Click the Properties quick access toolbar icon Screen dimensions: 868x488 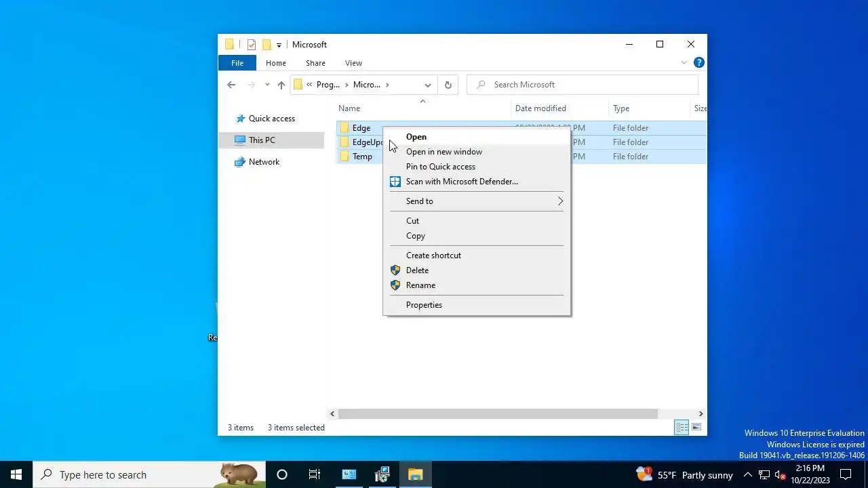(252, 45)
